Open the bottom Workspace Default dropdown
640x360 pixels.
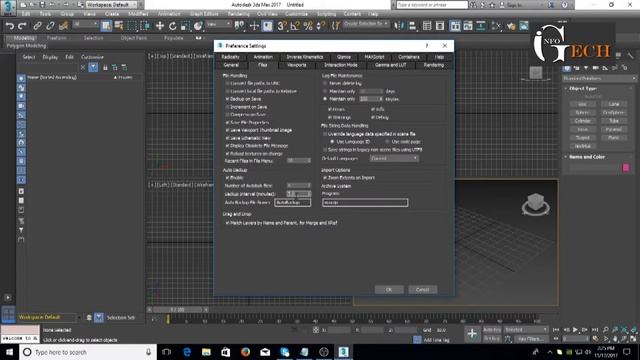click(49, 317)
